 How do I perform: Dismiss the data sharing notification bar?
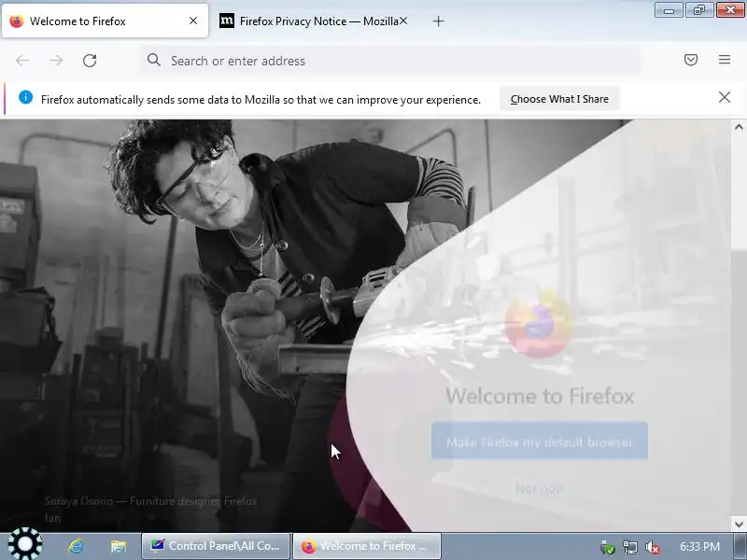point(725,98)
